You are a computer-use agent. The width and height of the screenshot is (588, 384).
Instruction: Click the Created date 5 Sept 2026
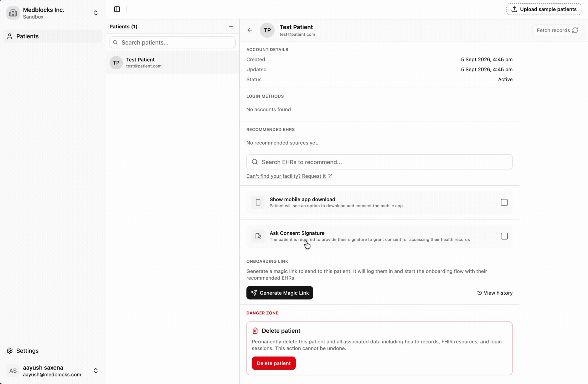pyautogui.click(x=487, y=60)
